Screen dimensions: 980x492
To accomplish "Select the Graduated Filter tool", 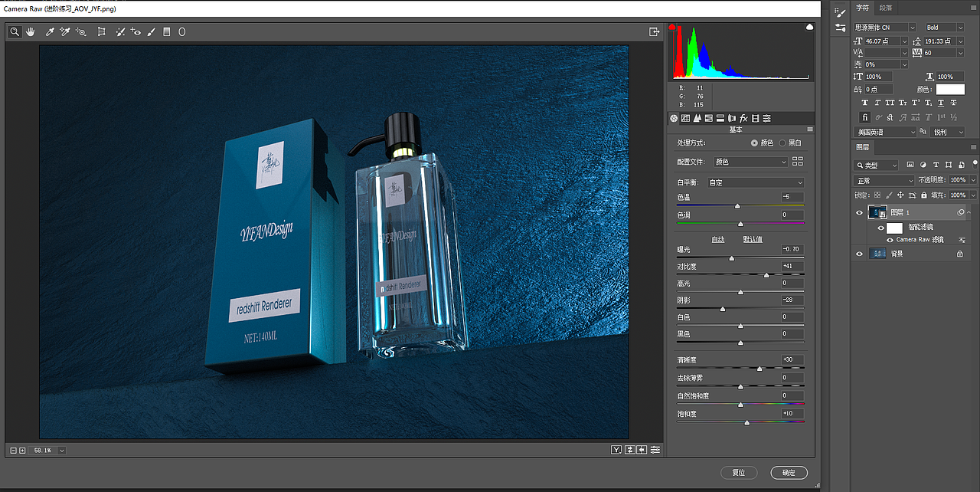I will tap(167, 31).
